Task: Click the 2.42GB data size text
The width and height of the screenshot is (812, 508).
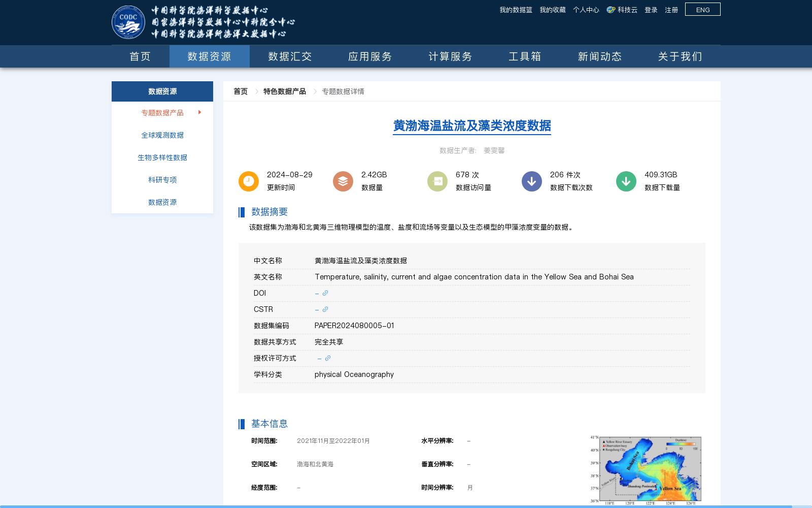Action: [x=374, y=175]
